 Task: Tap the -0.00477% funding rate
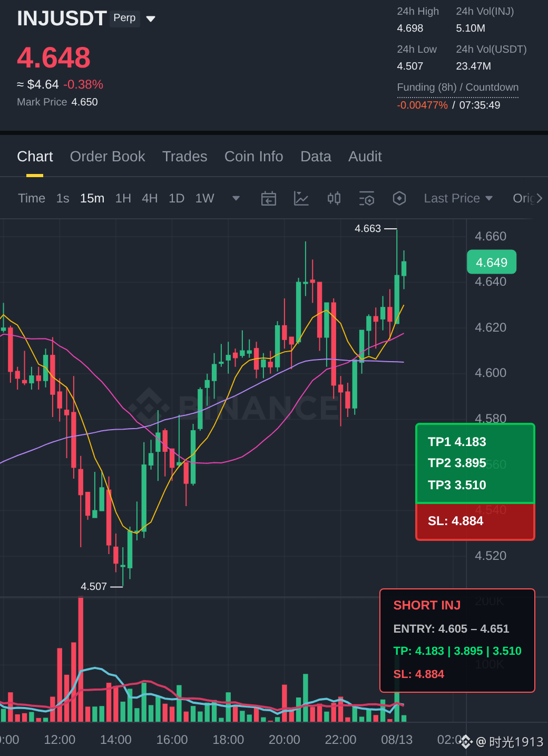pyautogui.click(x=423, y=105)
